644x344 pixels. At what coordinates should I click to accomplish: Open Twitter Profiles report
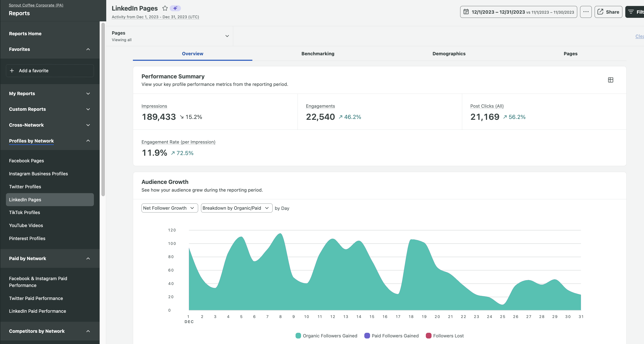click(25, 187)
